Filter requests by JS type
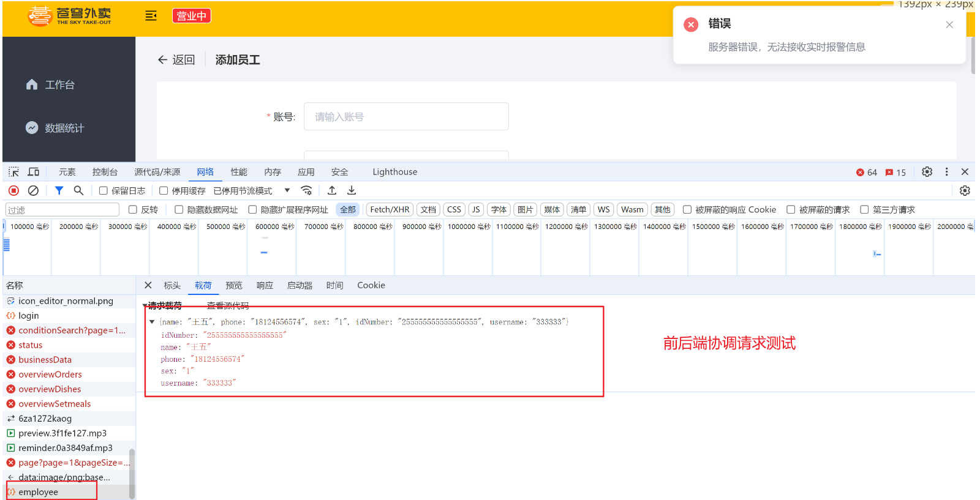The height and width of the screenshot is (500, 980). click(476, 209)
